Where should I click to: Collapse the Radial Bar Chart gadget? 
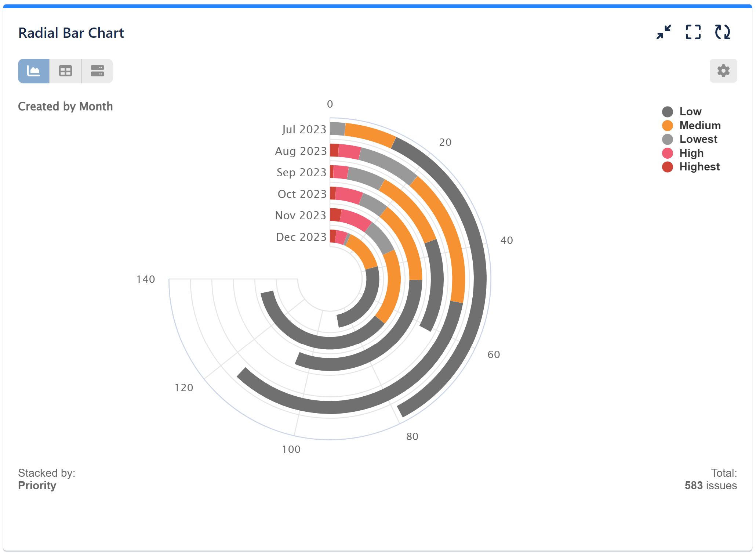tap(664, 32)
